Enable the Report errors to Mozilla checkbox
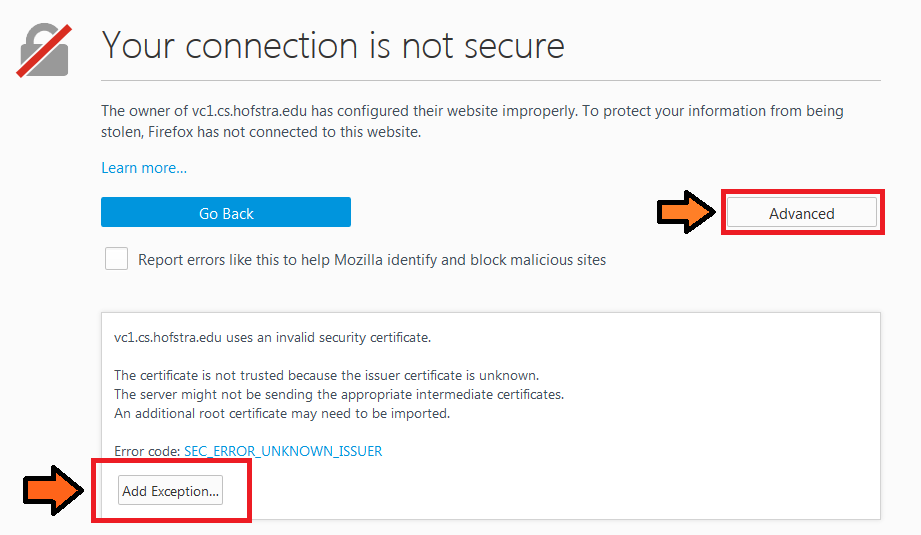 click(x=117, y=259)
